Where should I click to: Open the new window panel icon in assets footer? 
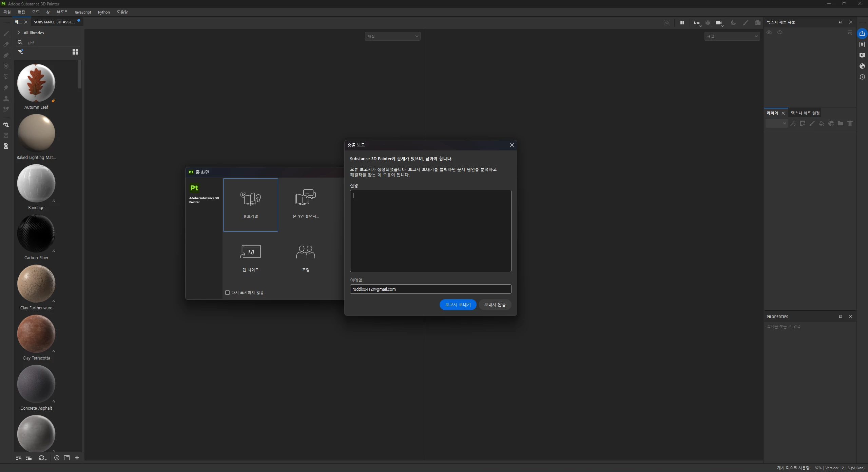click(67, 458)
